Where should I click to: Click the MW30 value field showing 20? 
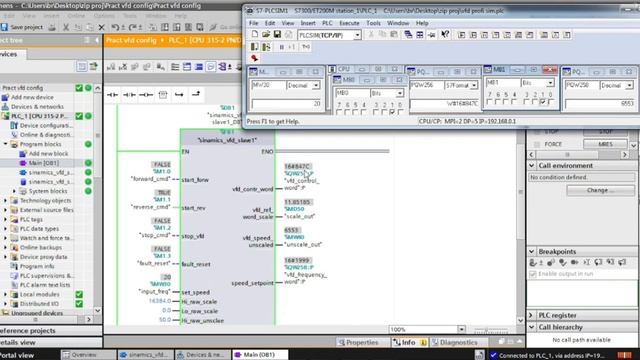[287, 104]
